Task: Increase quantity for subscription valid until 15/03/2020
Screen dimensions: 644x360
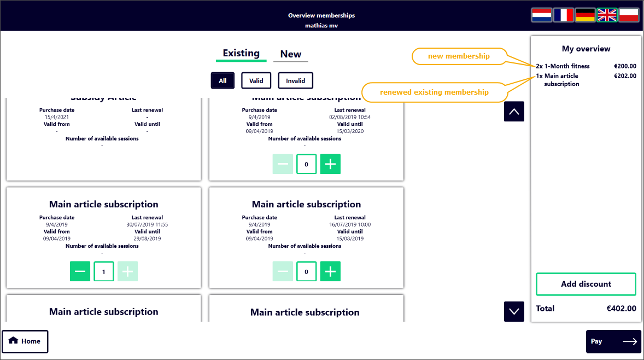Action: coord(330,164)
